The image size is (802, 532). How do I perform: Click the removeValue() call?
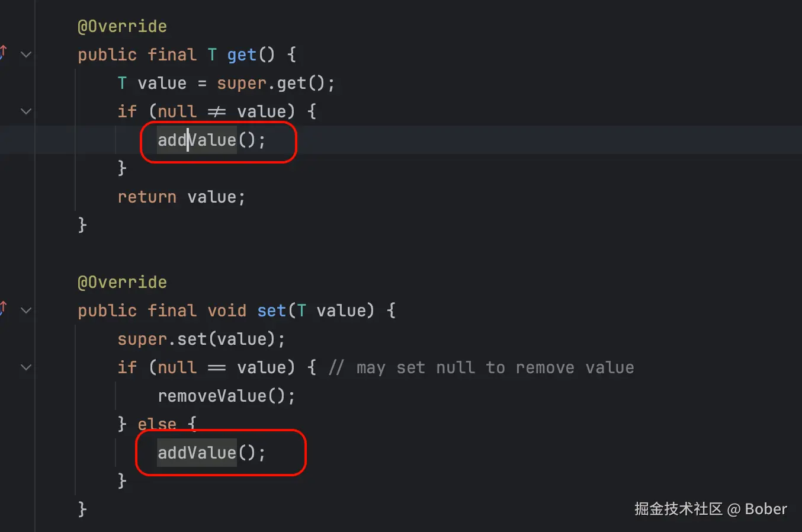pos(226,396)
